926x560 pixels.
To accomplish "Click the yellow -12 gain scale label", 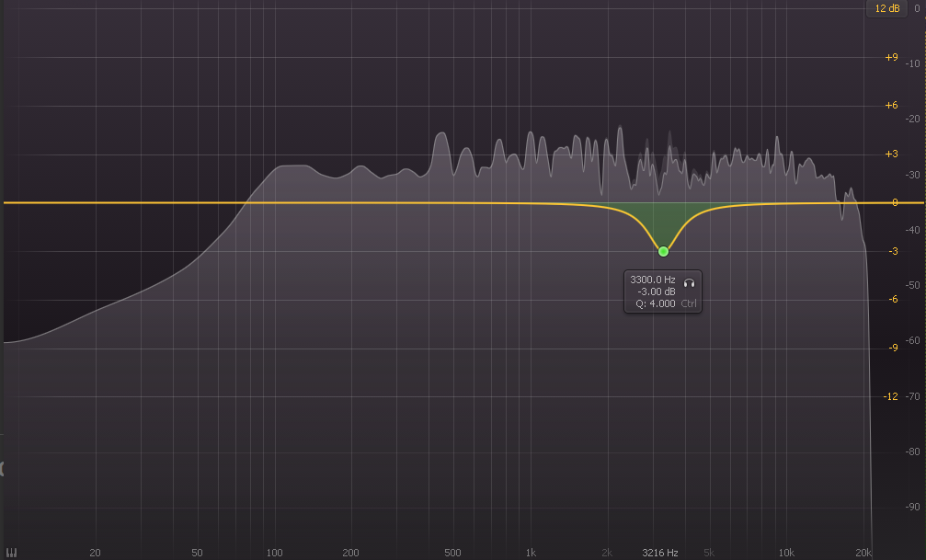I will click(x=890, y=396).
